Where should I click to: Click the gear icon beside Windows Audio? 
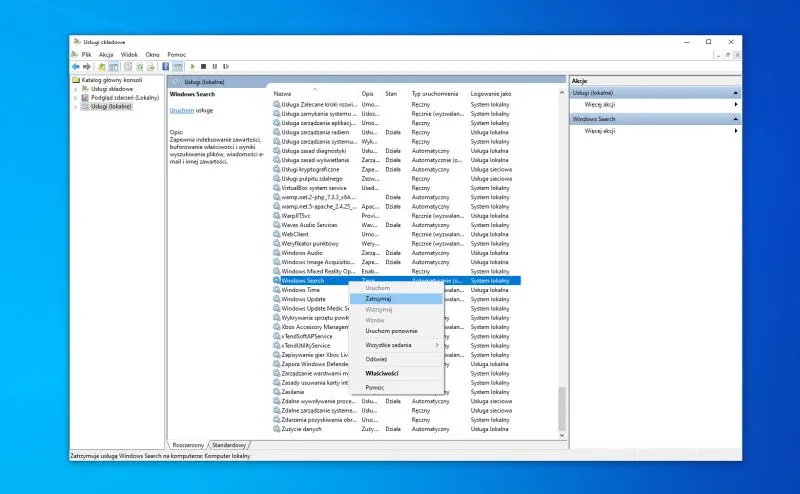coord(277,253)
